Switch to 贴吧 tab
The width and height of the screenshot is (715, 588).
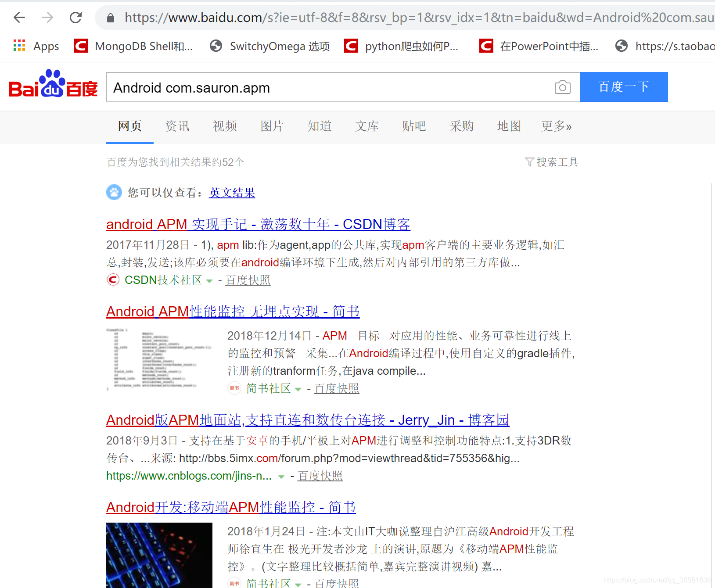[414, 126]
